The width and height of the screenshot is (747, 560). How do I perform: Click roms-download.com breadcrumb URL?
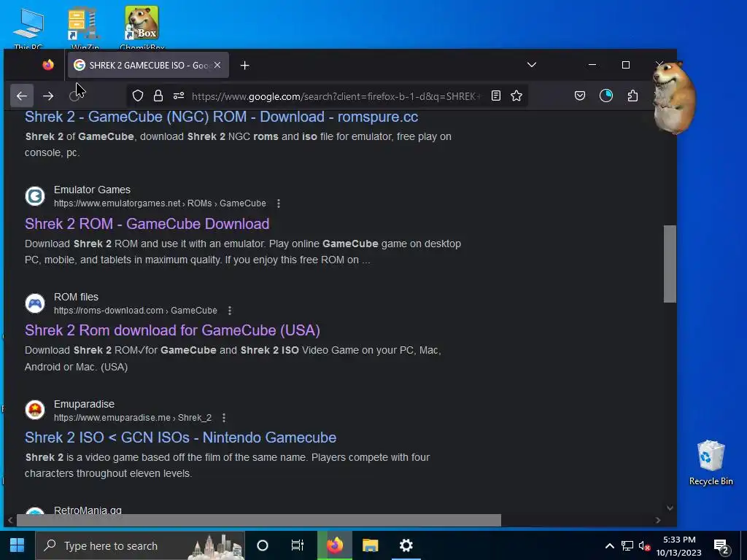[x=135, y=311]
